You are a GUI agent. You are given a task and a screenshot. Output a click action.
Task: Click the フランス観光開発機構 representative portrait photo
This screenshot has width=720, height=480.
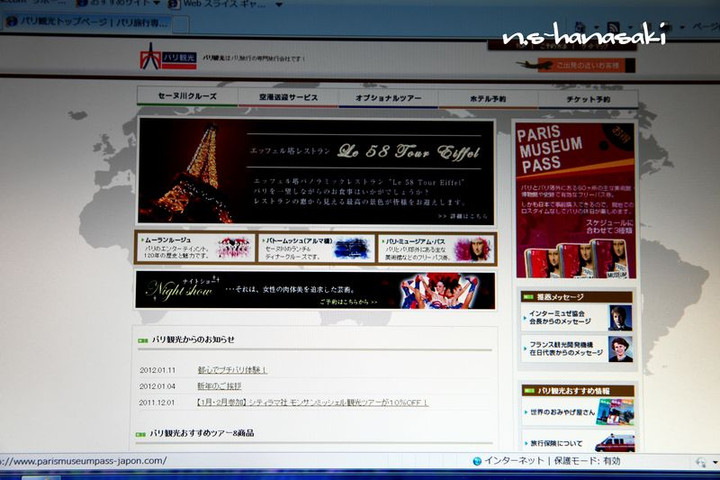620,349
